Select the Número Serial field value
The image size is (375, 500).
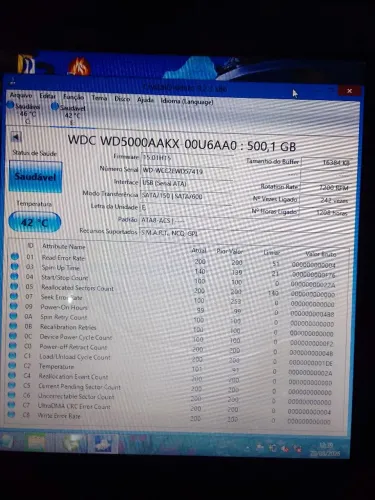(186, 171)
